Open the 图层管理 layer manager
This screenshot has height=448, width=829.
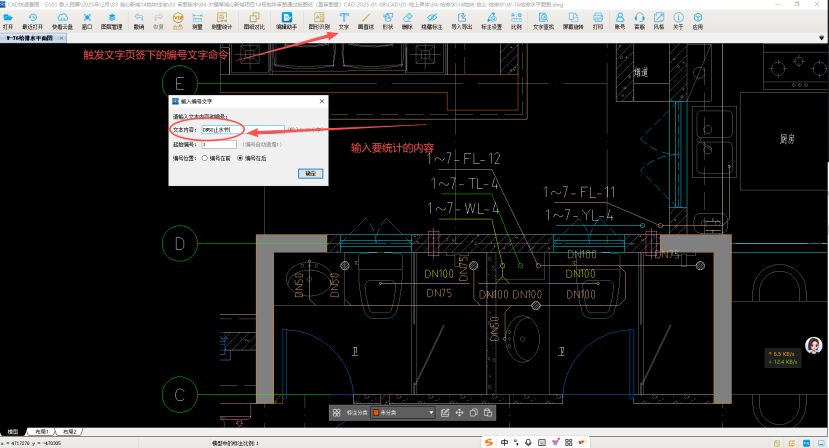pos(112,21)
